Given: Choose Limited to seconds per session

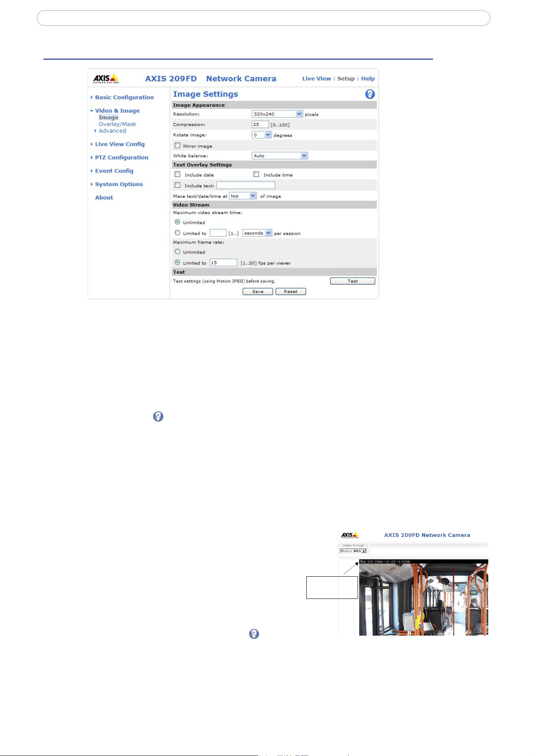Looking at the screenshot, I should 177,233.
